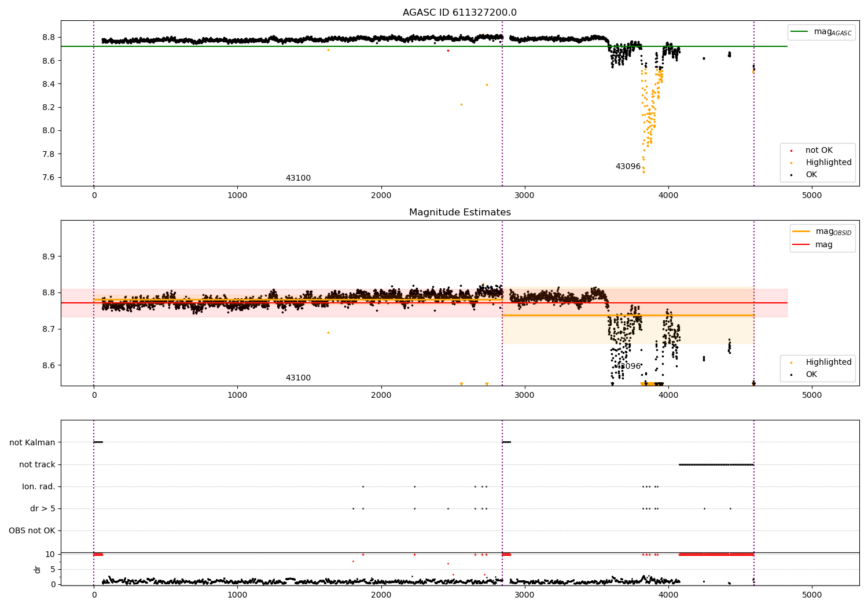Image resolution: width=868 pixels, height=608 pixels.
Task: Click 'OK' in the Magnitude Estimates legend
Action: (x=811, y=374)
